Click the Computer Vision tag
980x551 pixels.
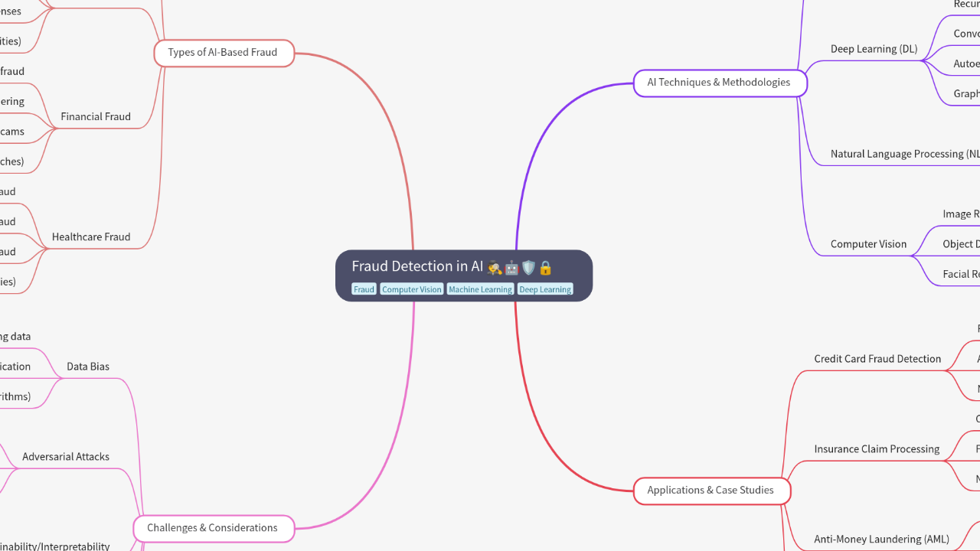tap(412, 289)
